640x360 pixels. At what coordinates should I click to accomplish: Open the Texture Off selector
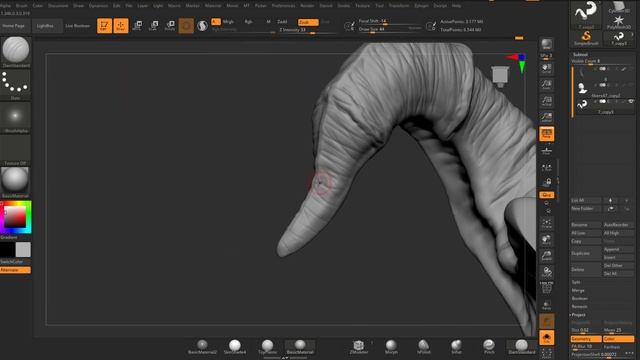coord(16,150)
